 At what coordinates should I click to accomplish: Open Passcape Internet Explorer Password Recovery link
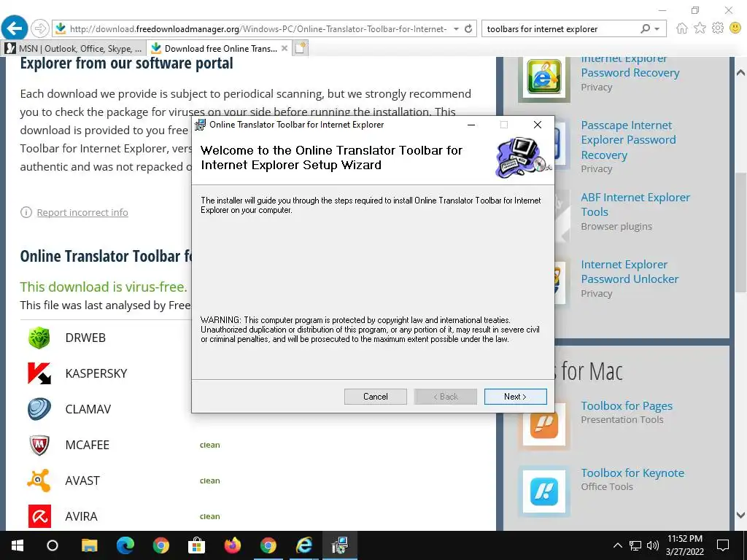tap(628, 140)
